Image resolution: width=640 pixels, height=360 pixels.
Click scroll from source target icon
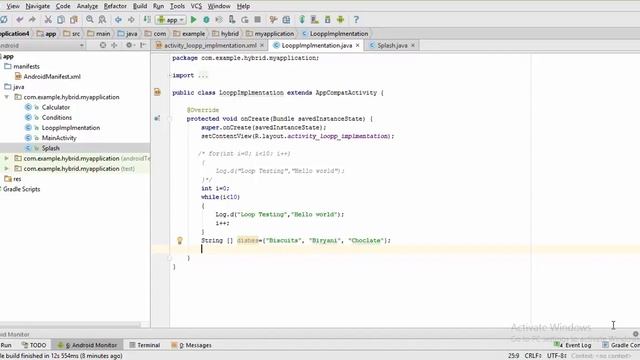[x=103, y=45]
